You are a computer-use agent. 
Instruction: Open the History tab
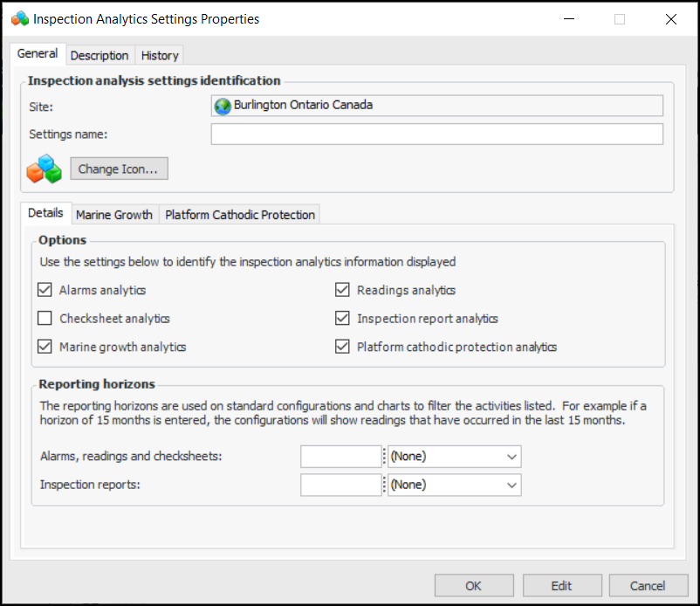(x=160, y=55)
